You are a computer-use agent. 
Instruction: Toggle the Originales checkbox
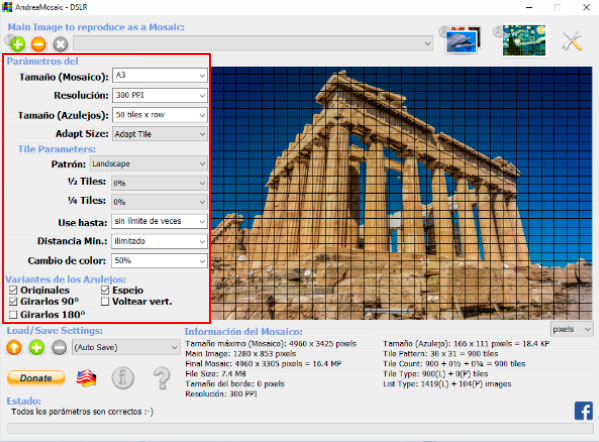point(13,290)
